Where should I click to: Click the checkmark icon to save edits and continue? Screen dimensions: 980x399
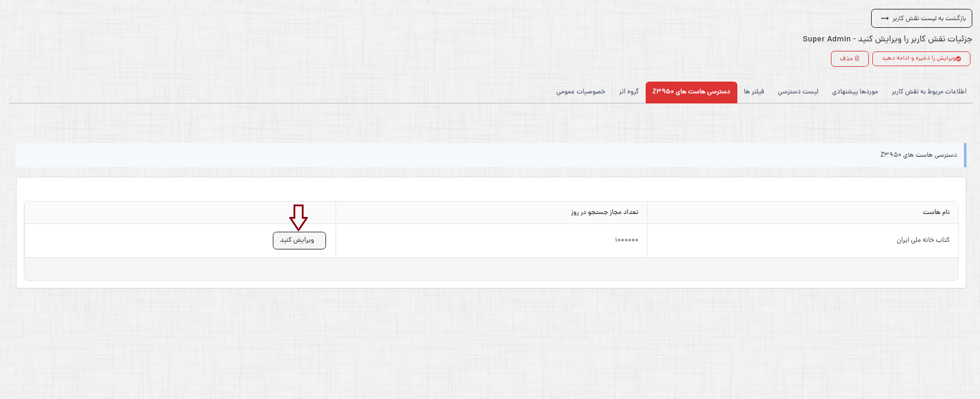pyautogui.click(x=958, y=59)
